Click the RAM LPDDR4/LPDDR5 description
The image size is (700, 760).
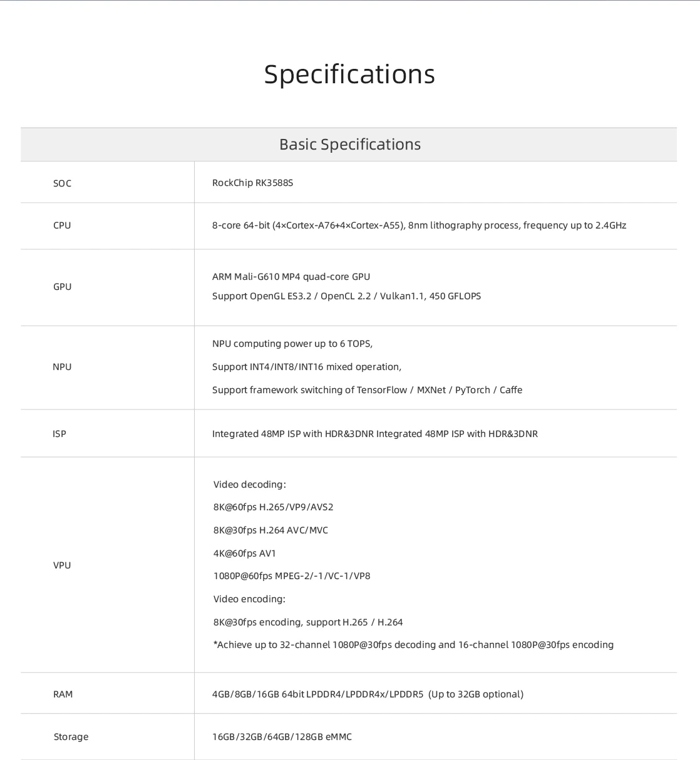(x=368, y=694)
